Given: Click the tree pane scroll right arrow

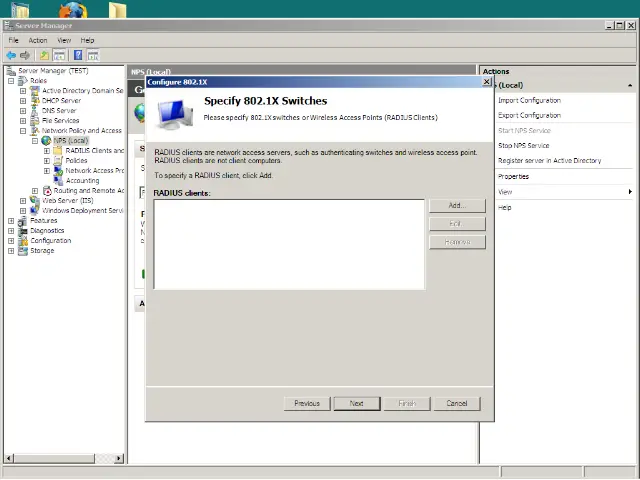Looking at the screenshot, I should tap(119, 458).
